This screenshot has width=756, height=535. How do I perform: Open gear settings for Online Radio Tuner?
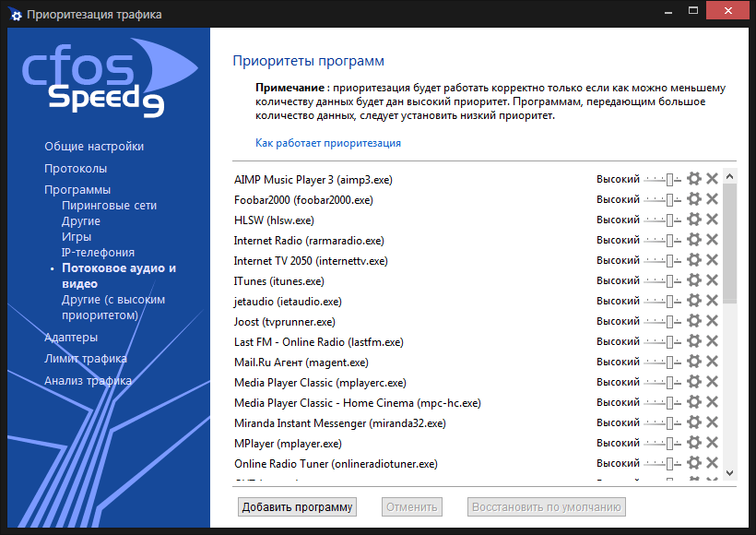(694, 463)
